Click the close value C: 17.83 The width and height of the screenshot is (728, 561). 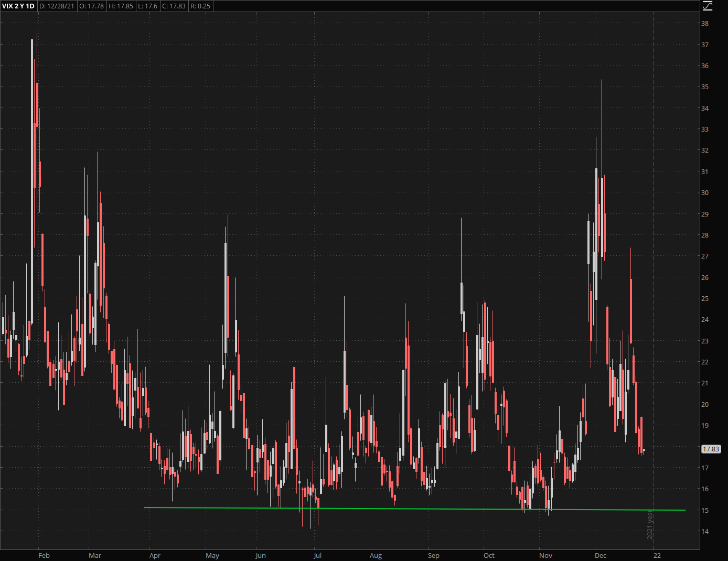(174, 6)
